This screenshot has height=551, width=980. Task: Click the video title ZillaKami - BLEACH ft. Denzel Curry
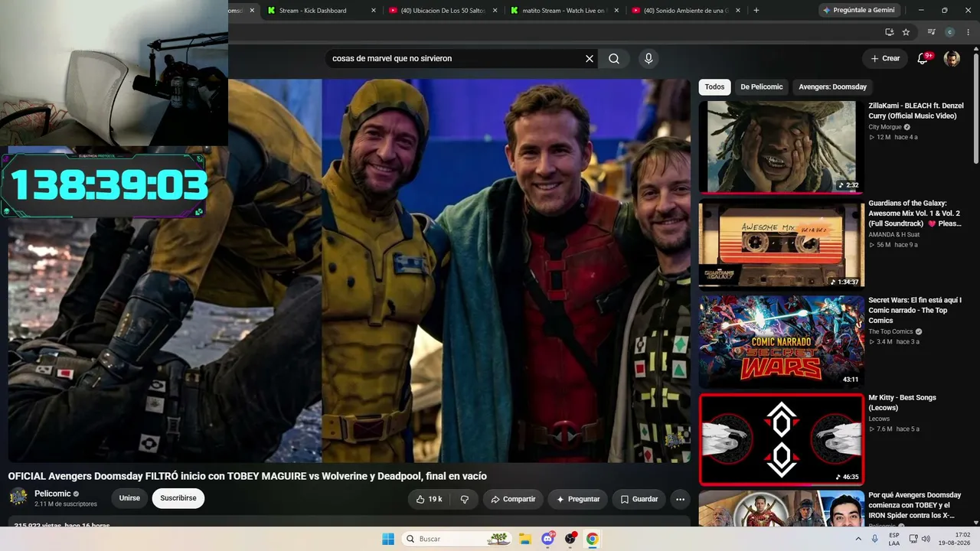tap(916, 111)
